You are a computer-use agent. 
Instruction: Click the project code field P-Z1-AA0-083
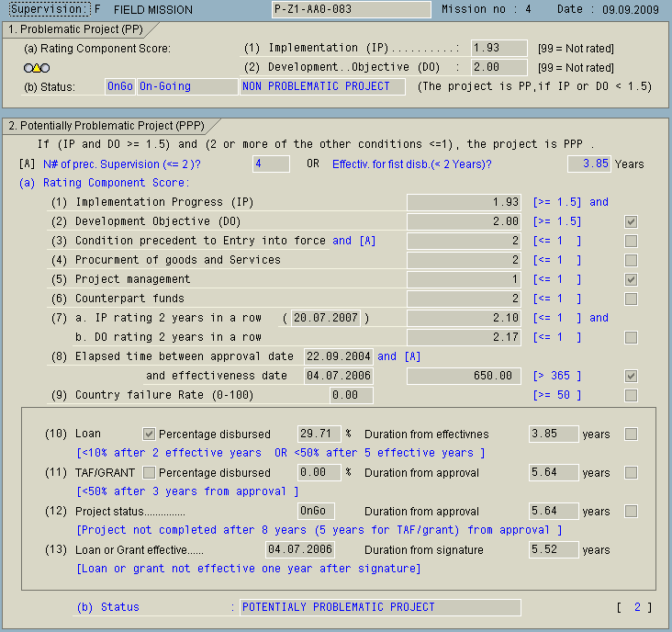coord(351,9)
